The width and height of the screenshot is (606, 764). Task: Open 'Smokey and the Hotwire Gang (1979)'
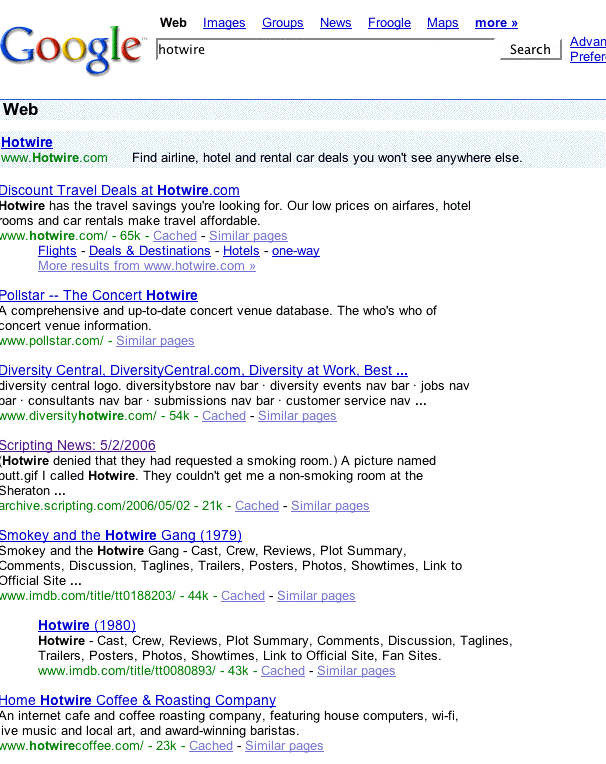pyautogui.click(x=121, y=536)
